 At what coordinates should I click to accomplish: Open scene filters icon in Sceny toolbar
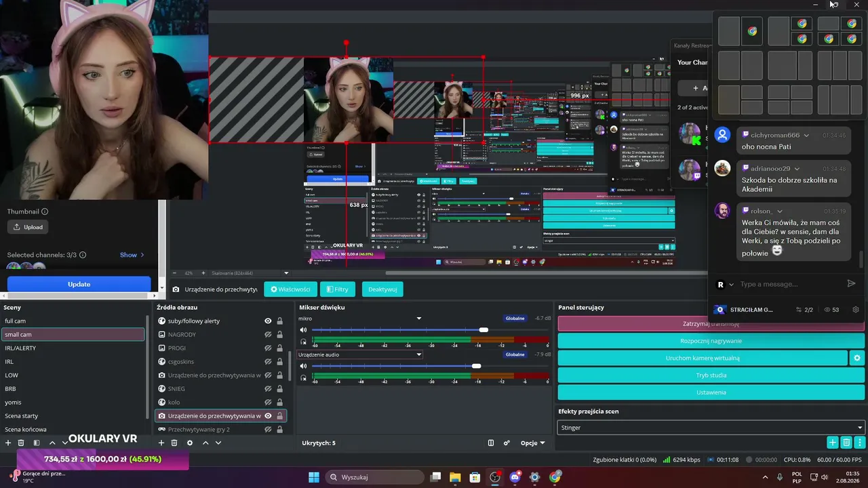coord(37,443)
